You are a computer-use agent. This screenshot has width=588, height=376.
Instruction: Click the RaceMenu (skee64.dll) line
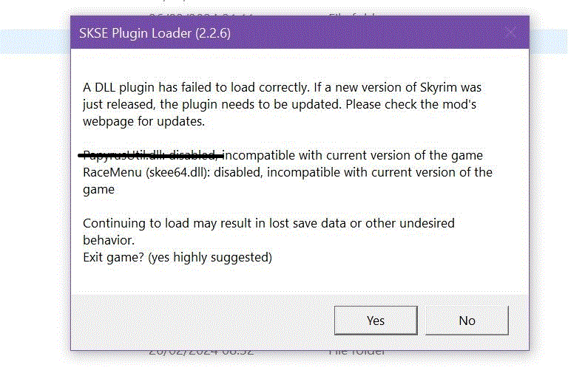coord(288,180)
